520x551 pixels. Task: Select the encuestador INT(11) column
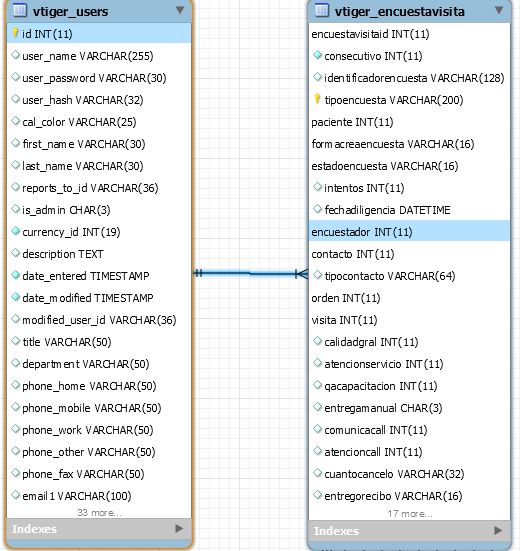(409, 232)
